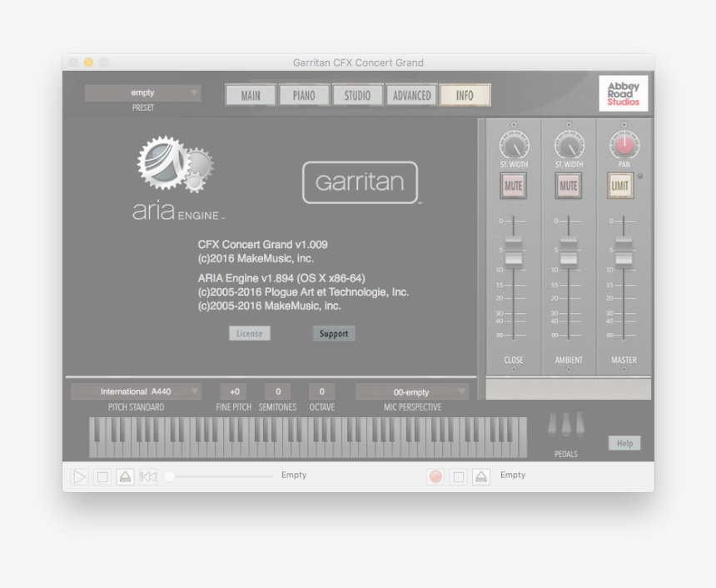Click the FINE PITCH value field
This screenshot has width=716, height=588.
[x=233, y=391]
